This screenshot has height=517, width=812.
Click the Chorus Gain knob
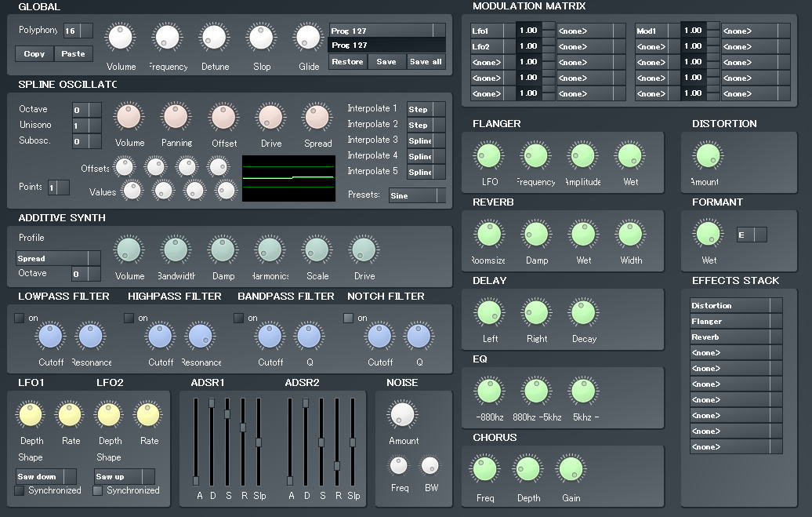570,469
